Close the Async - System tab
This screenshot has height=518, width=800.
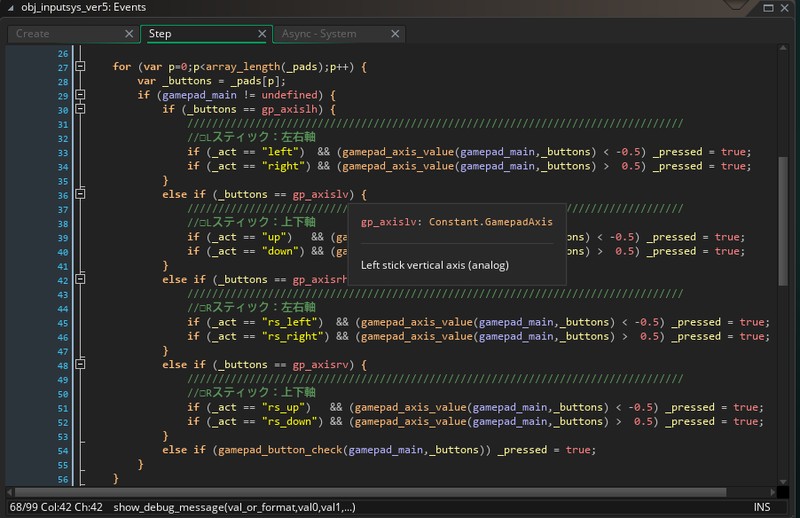pyautogui.click(x=395, y=34)
